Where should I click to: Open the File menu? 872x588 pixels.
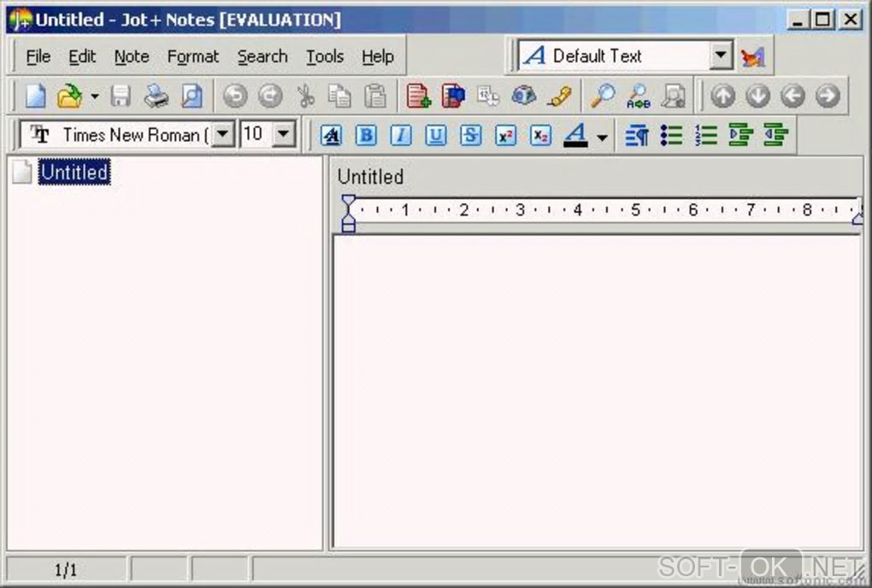coord(38,56)
